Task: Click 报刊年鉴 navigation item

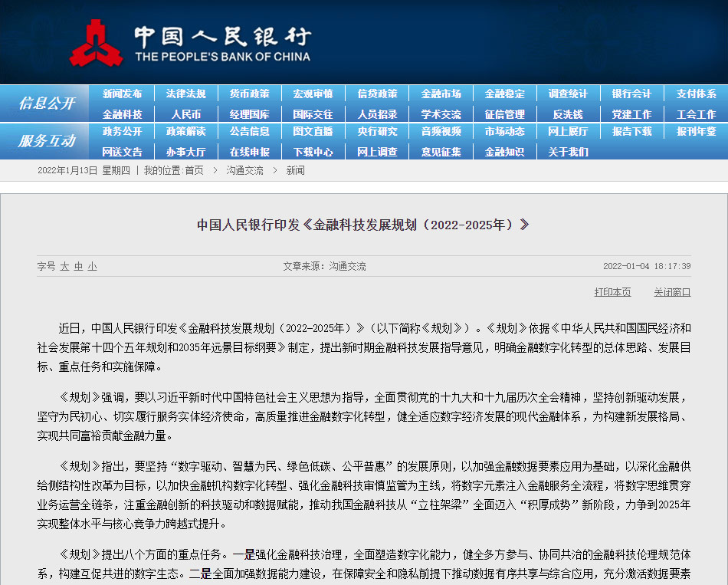Action: click(696, 132)
